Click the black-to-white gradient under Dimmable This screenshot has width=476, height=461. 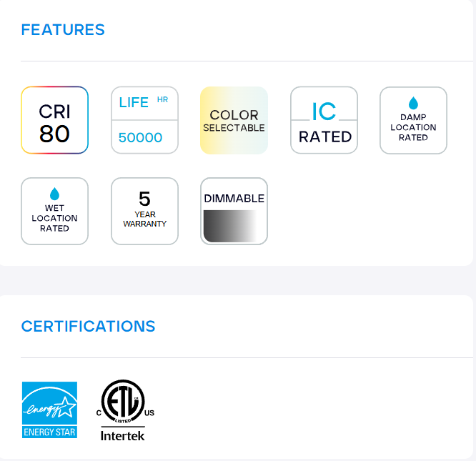(x=230, y=226)
